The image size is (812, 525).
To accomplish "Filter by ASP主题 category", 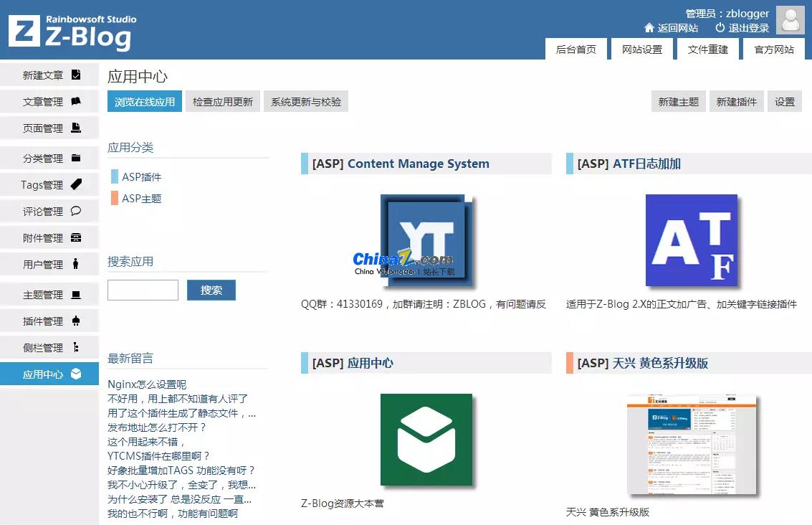I will (141, 198).
